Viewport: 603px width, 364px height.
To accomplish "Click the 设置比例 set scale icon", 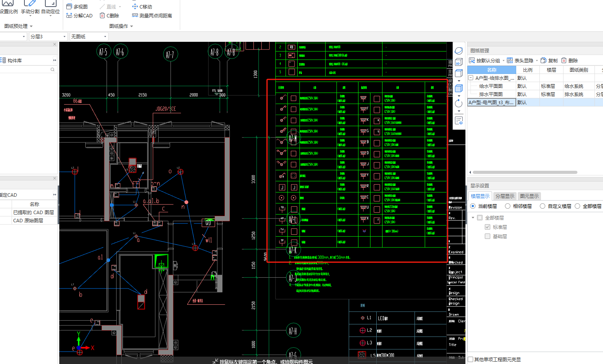I will (8, 3).
